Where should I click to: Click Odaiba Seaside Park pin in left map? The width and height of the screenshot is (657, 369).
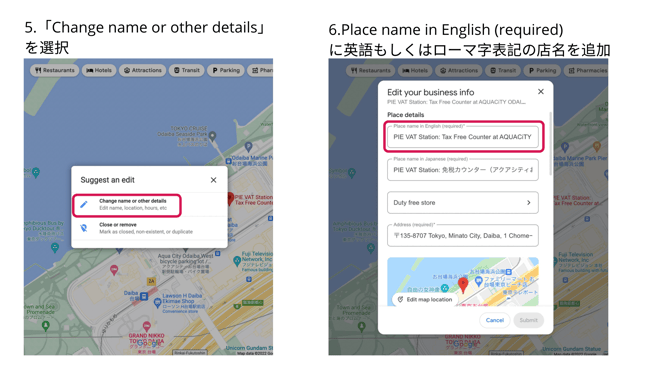[x=212, y=136]
